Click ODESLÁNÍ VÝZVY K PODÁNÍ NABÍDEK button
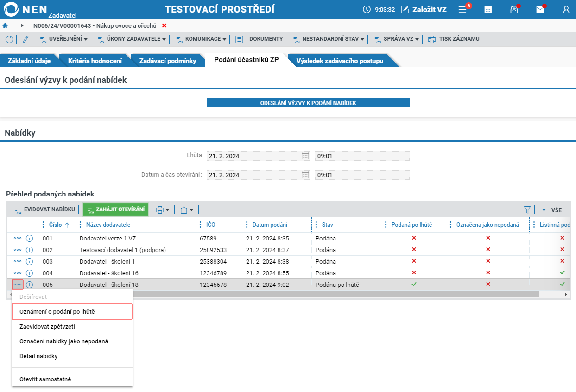This screenshot has width=576, height=392. [x=308, y=103]
